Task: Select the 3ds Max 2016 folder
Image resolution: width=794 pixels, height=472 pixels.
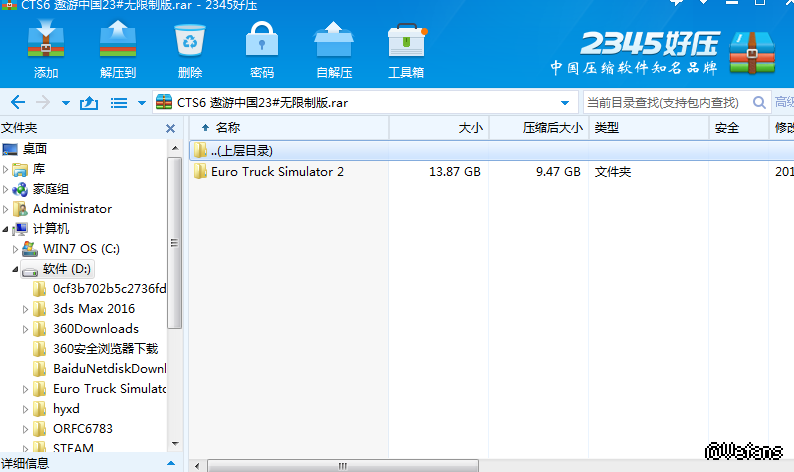Action: coord(94,308)
